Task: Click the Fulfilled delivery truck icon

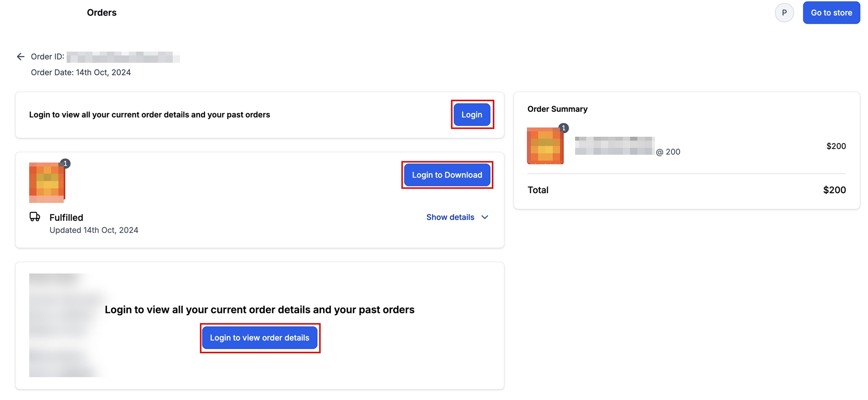Action: (x=35, y=217)
